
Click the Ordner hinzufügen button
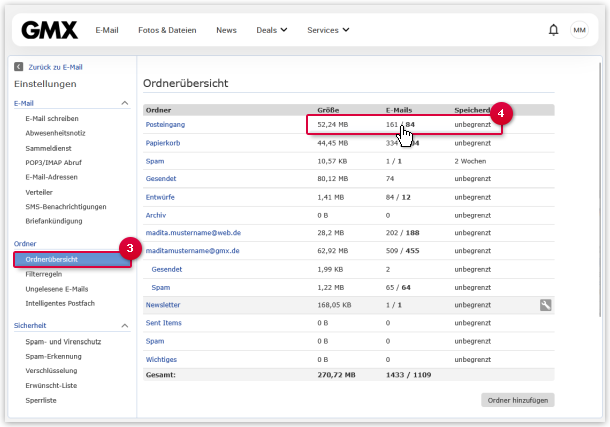[x=517, y=400]
